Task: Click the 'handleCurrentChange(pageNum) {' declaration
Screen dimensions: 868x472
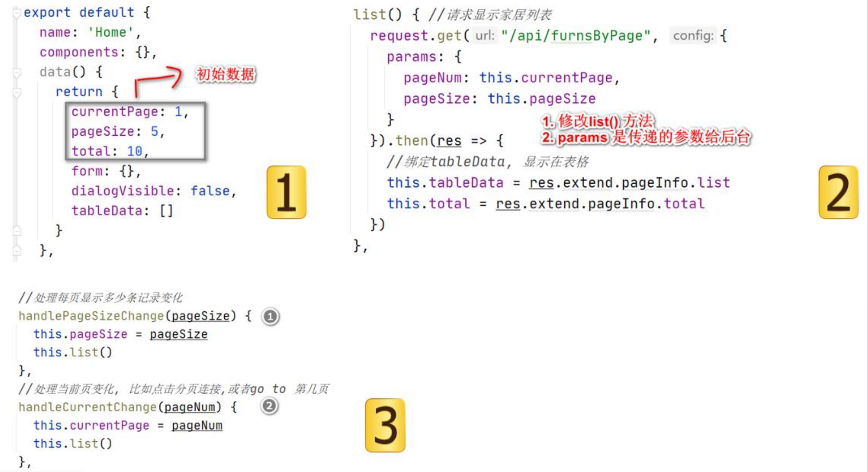Action: click(x=128, y=407)
